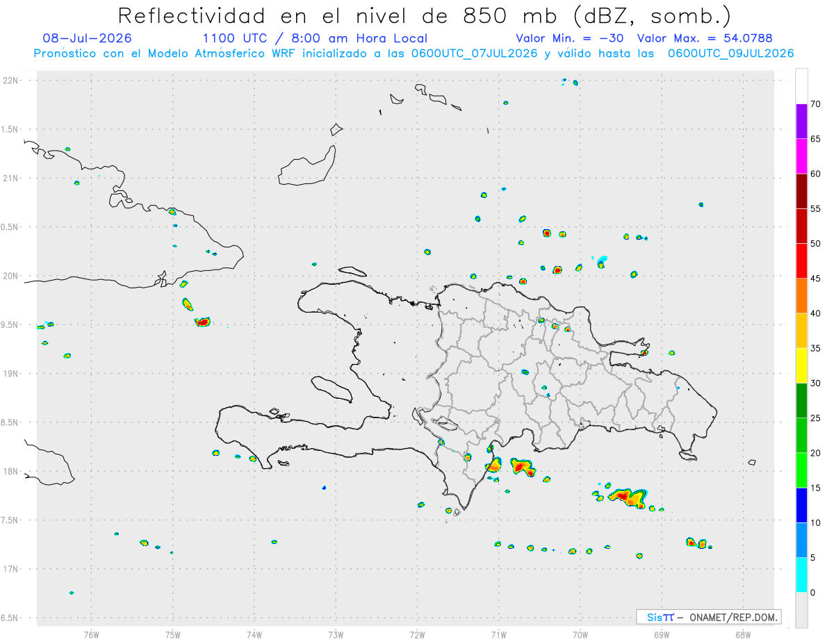Click the cyan 0-5 dBZ color band
Image resolution: width=834 pixels, height=644 pixels.
pos(801,575)
